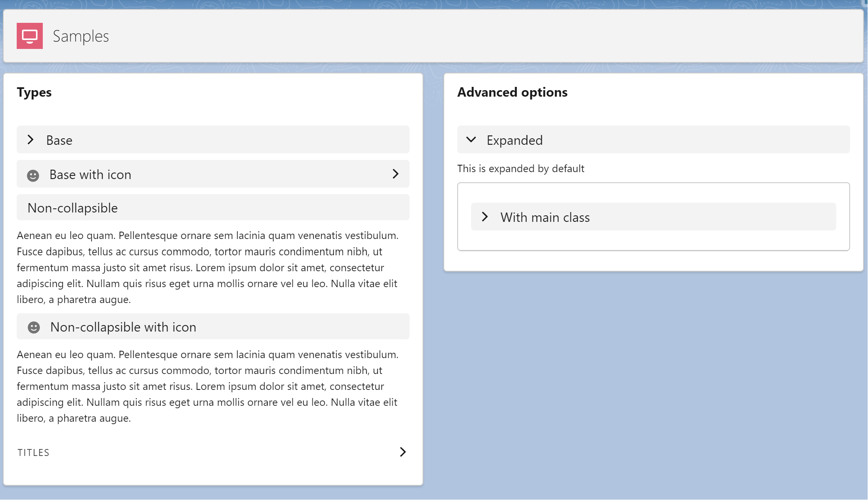Click the Types card heading
868x500 pixels.
click(34, 92)
